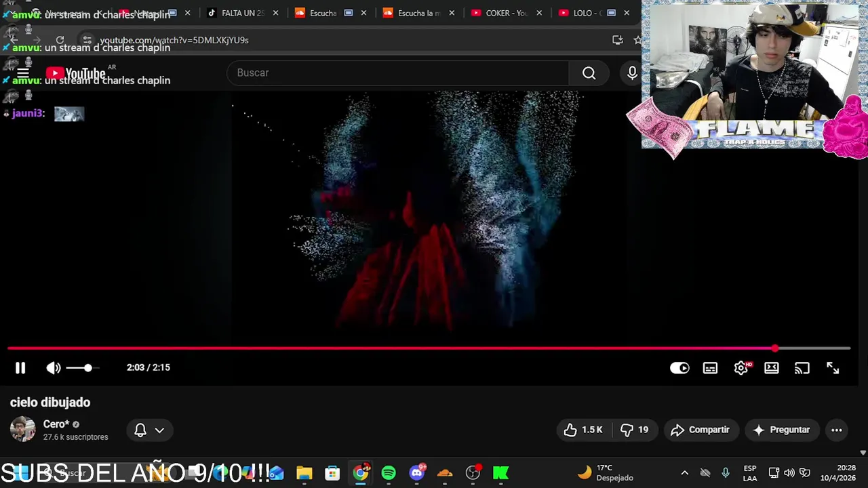Switch to first Escucha SoundCloud tab
This screenshot has width=868, height=488.
tap(324, 13)
